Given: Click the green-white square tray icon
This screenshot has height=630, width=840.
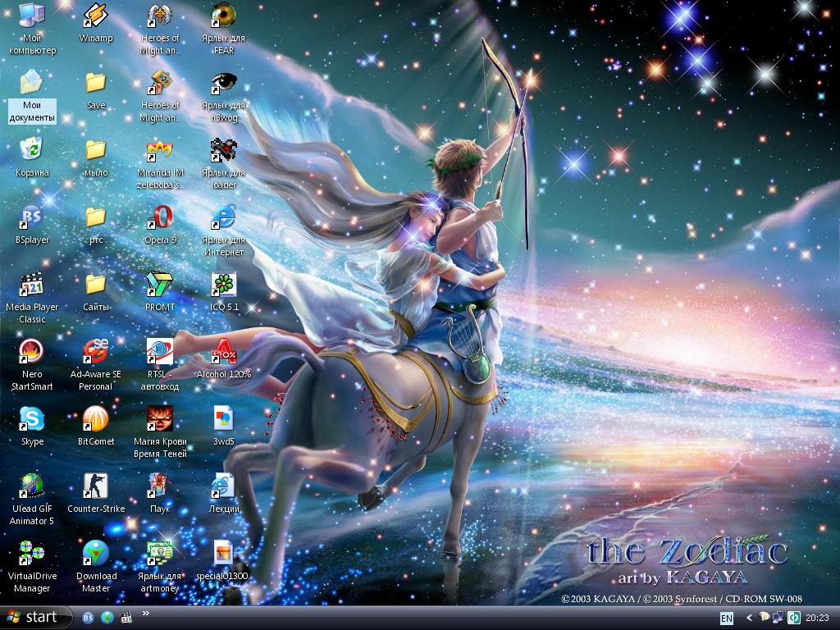Looking at the screenshot, I should pyautogui.click(x=794, y=618).
